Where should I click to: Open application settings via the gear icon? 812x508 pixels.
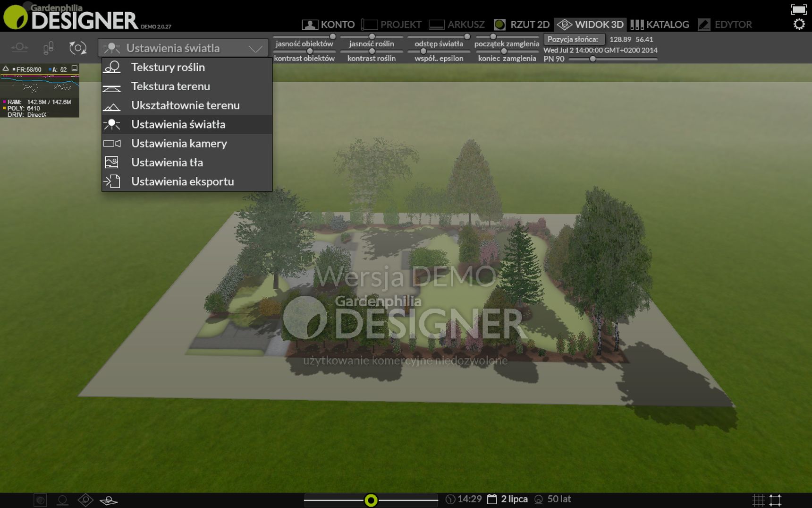click(x=799, y=24)
